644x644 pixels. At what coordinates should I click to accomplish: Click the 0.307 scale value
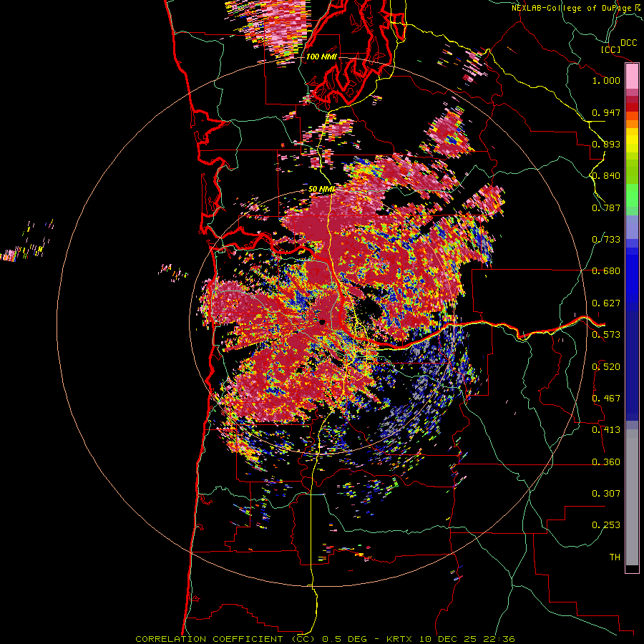click(x=606, y=494)
